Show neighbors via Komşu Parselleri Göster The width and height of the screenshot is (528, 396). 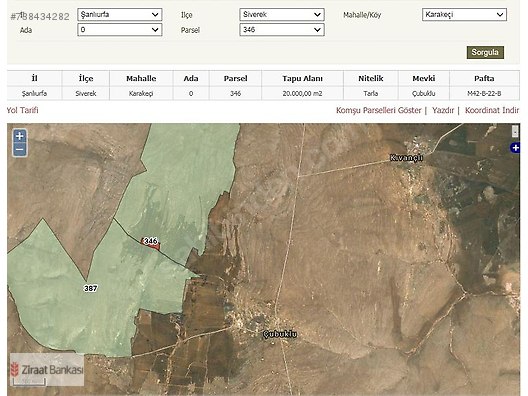378,110
